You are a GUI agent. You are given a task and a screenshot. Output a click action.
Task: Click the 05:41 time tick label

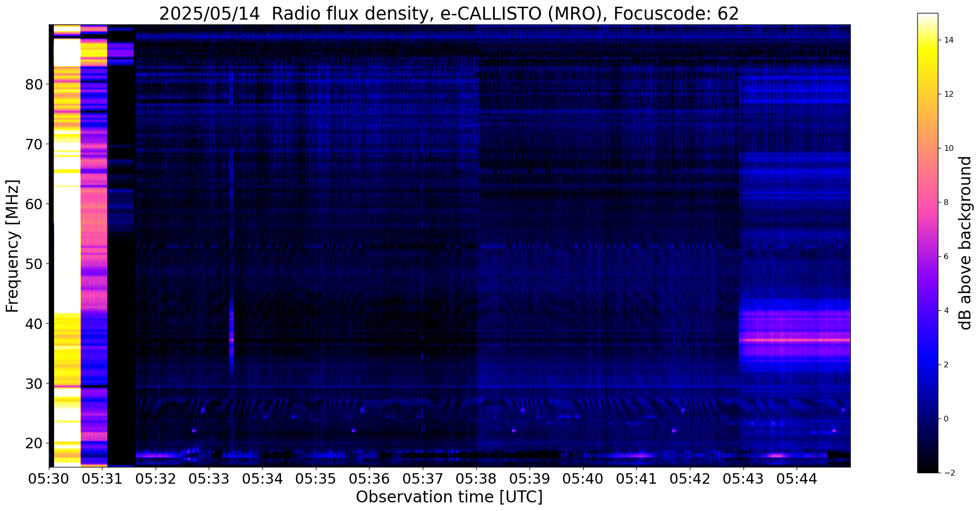pyautogui.click(x=636, y=478)
